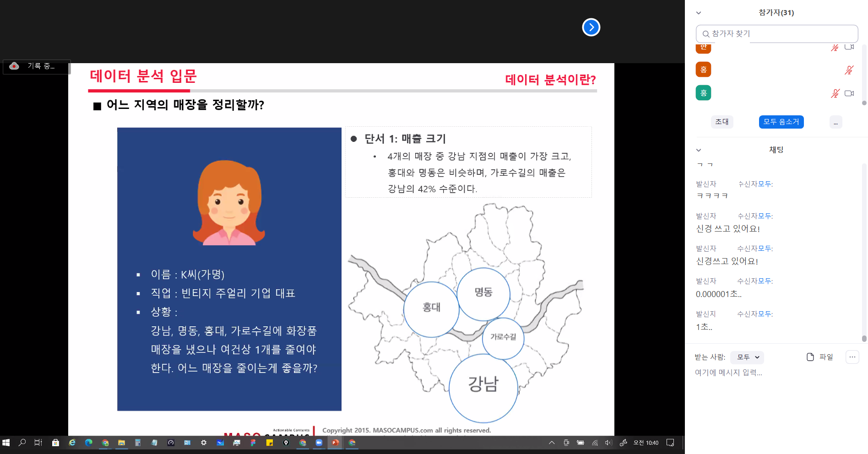
Task: Click the Figma taskbar icon
Action: pos(253,443)
